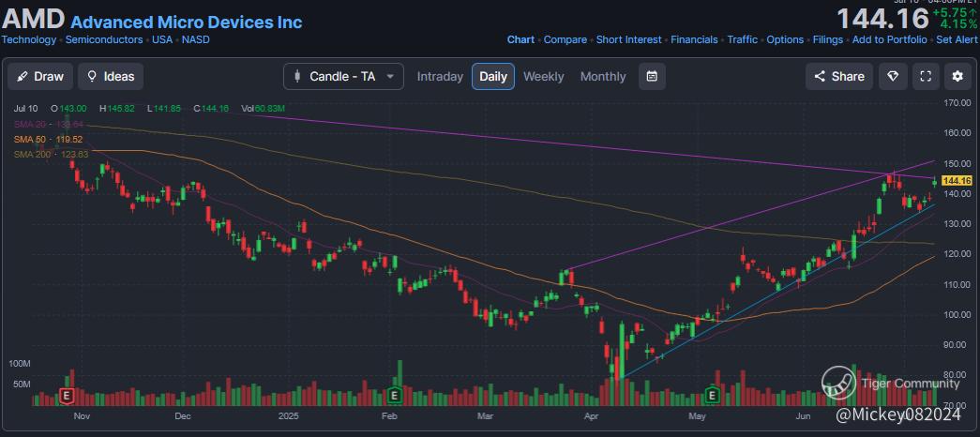Click the Add to Portfolio link

coord(889,39)
